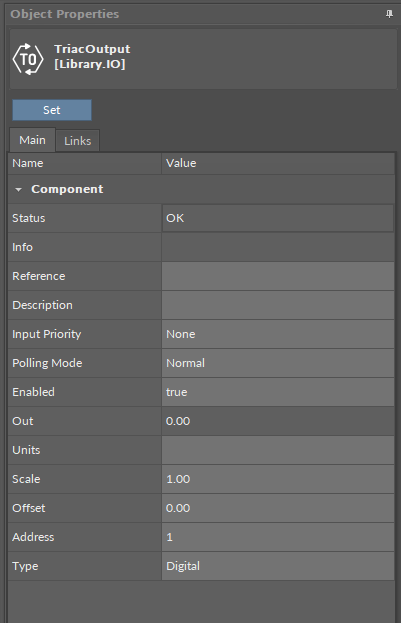Select the Main tab
The width and height of the screenshot is (401, 623).
(x=32, y=140)
